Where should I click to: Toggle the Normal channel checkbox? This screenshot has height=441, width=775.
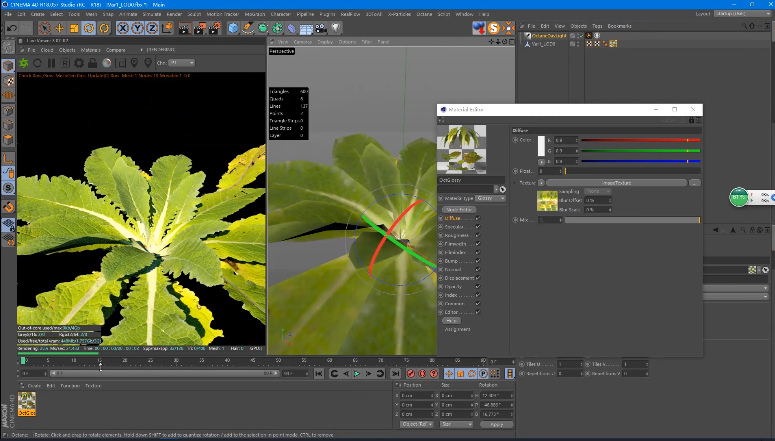[478, 269]
